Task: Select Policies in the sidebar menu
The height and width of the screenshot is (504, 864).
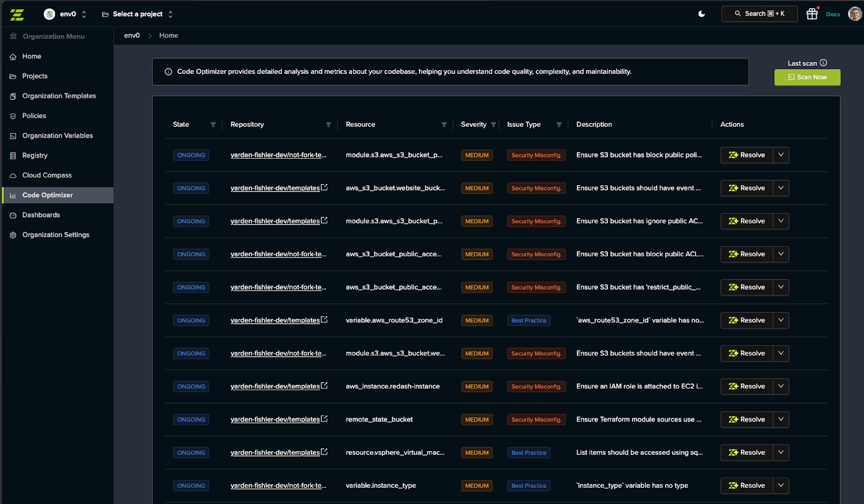Action: click(x=33, y=115)
